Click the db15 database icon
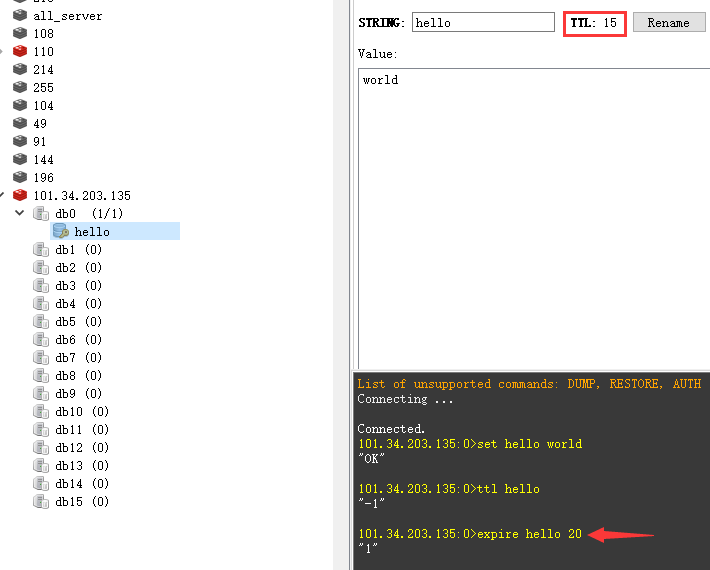 [41, 501]
